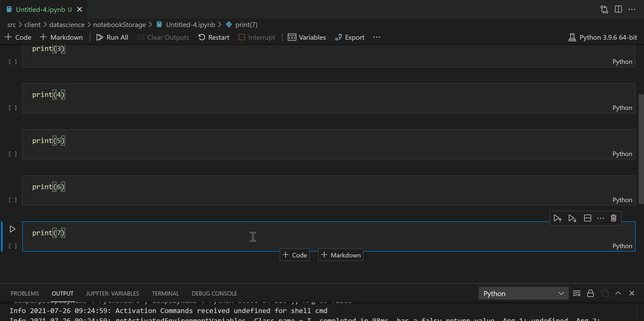Open the Variables panel

pos(307,37)
